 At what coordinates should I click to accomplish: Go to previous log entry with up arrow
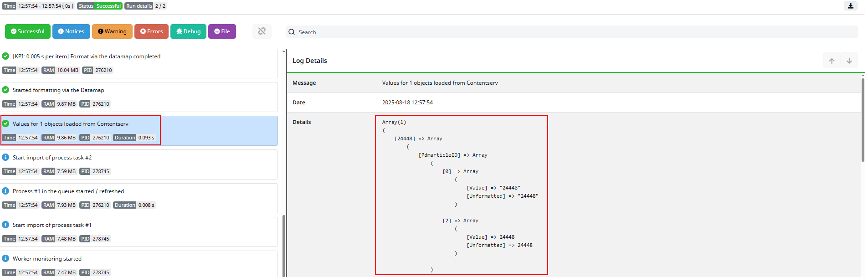click(x=832, y=61)
